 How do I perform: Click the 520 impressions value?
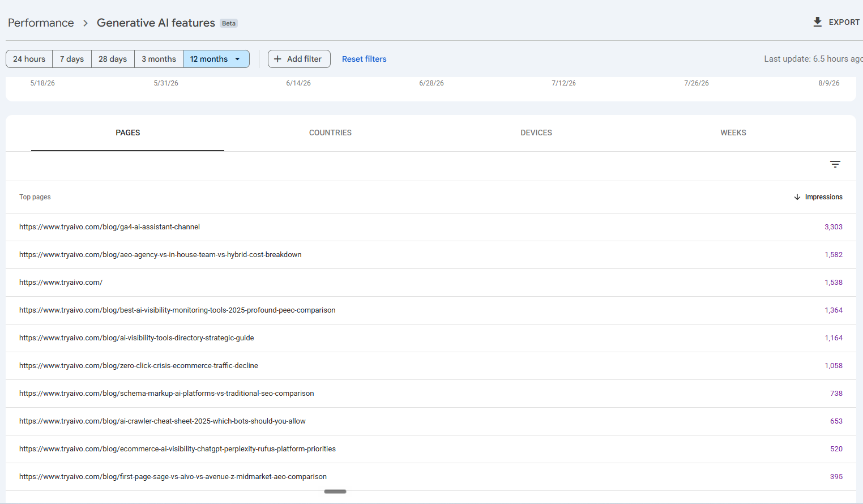pos(836,449)
